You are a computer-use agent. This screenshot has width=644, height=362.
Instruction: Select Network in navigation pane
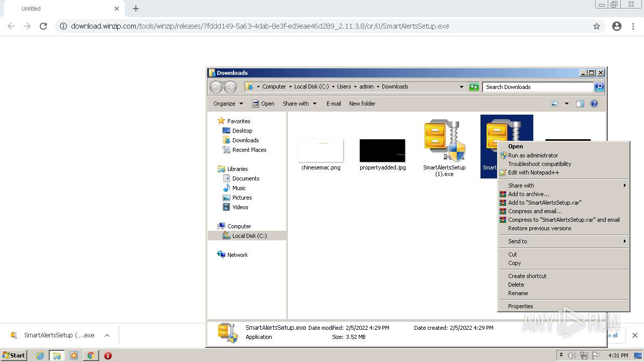[237, 255]
